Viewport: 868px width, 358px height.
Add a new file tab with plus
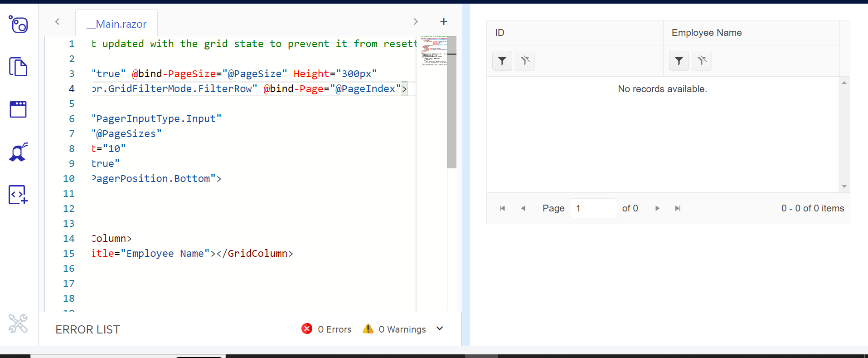click(x=443, y=22)
